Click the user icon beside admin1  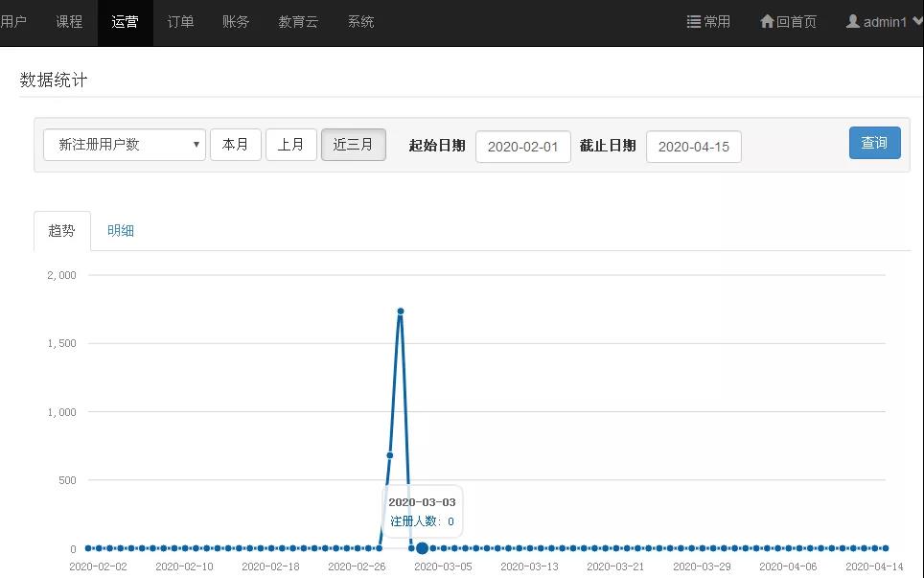852,22
